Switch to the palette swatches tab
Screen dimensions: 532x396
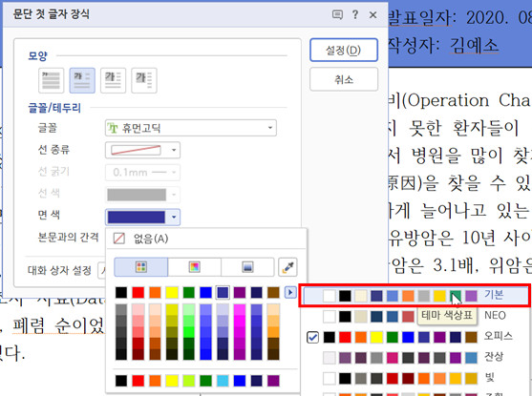coord(141,267)
